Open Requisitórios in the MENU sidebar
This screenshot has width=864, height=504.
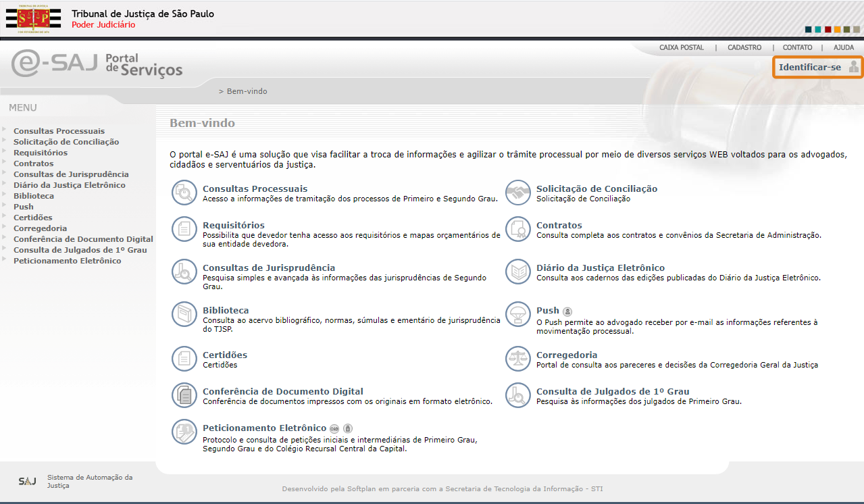pyautogui.click(x=41, y=153)
